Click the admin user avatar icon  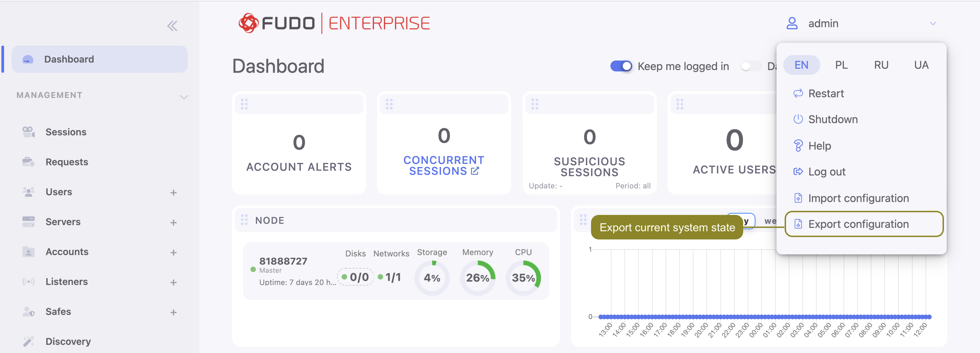pos(792,23)
